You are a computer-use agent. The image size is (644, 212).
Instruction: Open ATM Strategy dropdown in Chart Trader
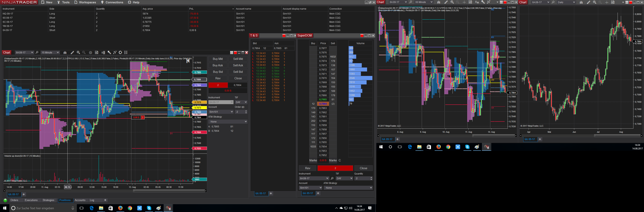pyautogui.click(x=228, y=122)
